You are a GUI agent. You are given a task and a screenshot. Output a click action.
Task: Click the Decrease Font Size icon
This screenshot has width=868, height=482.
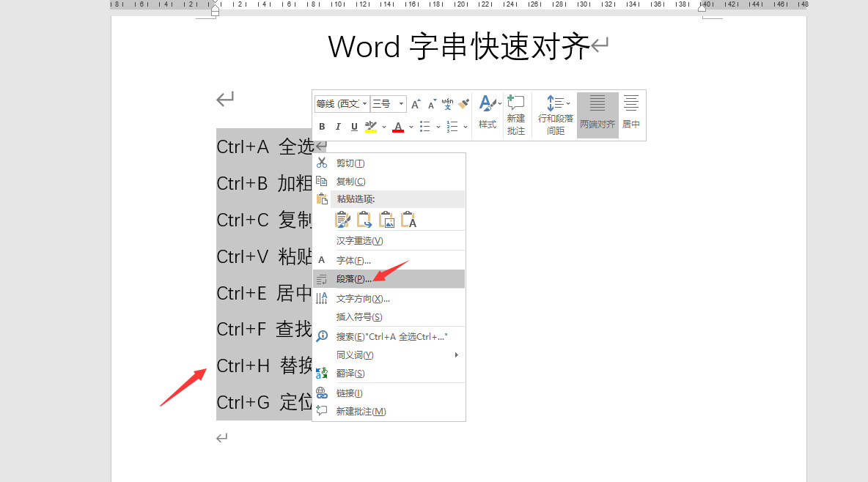click(432, 104)
